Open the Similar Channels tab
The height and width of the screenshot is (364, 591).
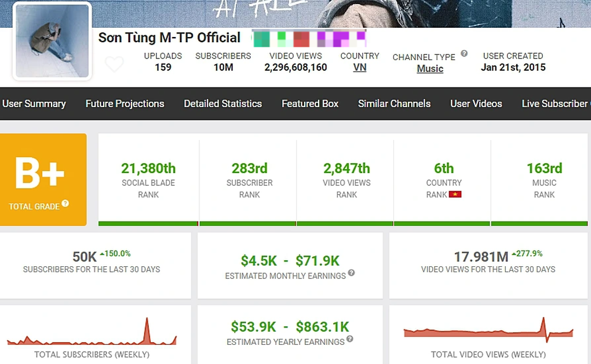click(394, 104)
